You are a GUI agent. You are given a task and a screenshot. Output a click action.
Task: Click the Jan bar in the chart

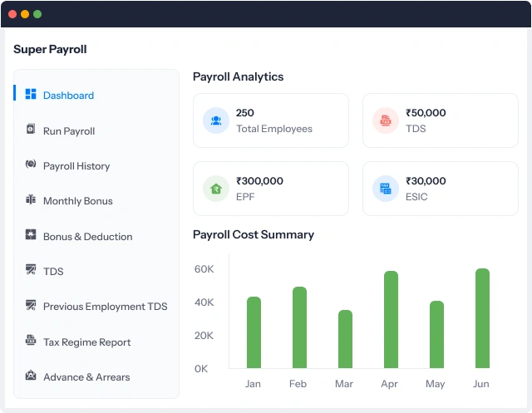pyautogui.click(x=254, y=332)
